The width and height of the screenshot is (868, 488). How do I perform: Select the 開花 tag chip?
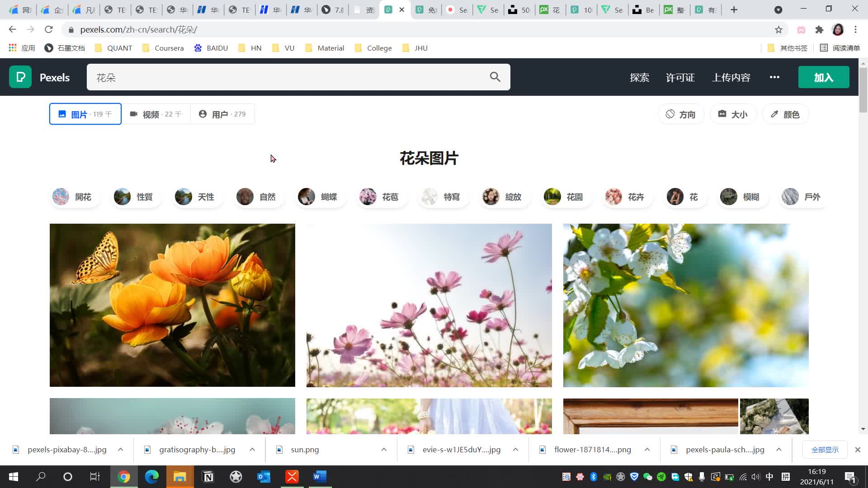[x=74, y=197]
